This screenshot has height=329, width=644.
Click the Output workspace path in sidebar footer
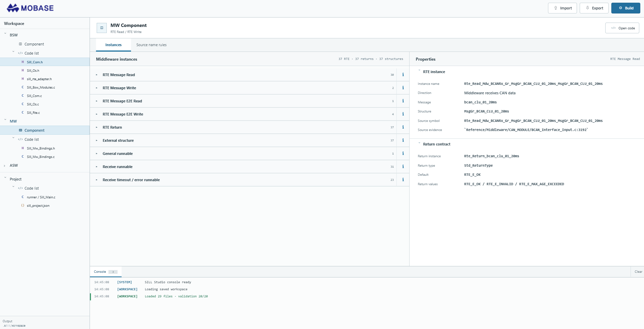14,326
